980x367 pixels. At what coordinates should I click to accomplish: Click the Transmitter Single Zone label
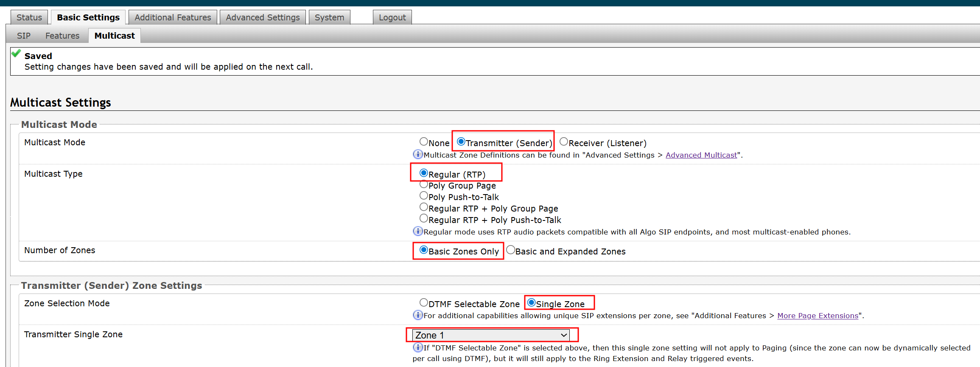click(73, 334)
